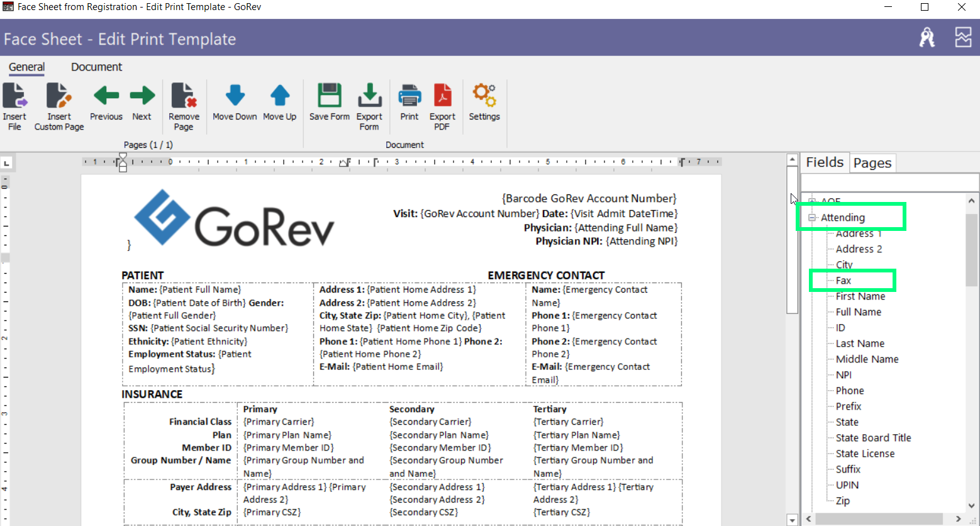Select State Board Title field

873,438
